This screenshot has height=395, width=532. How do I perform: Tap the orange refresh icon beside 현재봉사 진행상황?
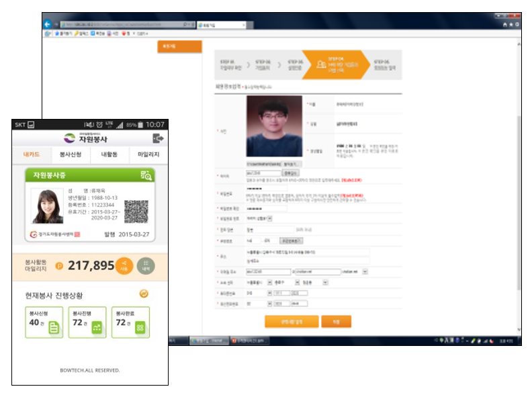[x=143, y=294]
